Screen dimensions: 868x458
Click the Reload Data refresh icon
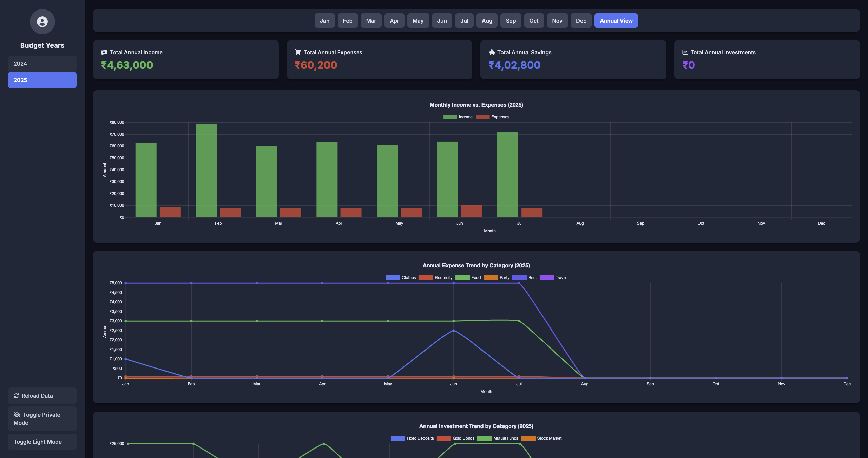pyautogui.click(x=16, y=396)
